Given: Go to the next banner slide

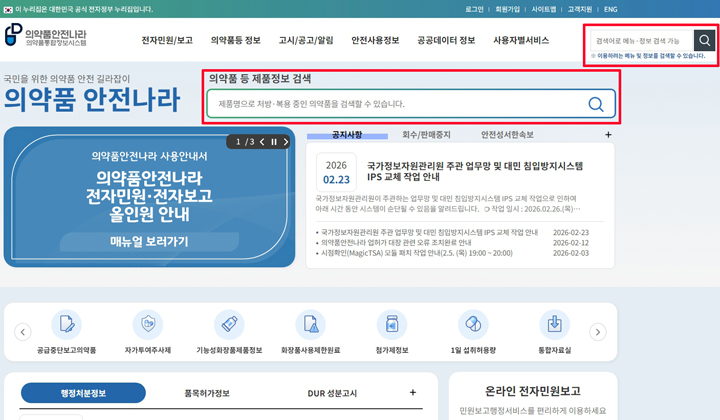Looking at the screenshot, I should click(x=286, y=142).
